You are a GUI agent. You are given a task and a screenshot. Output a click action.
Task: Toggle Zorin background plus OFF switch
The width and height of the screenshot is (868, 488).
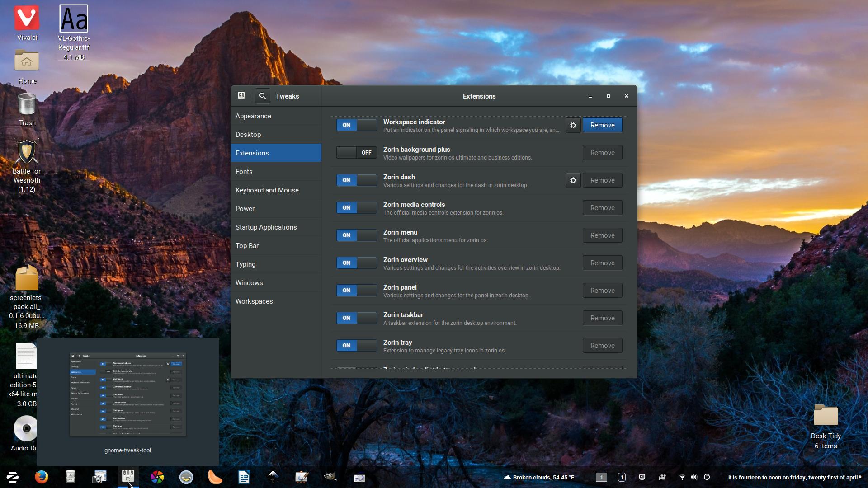356,153
